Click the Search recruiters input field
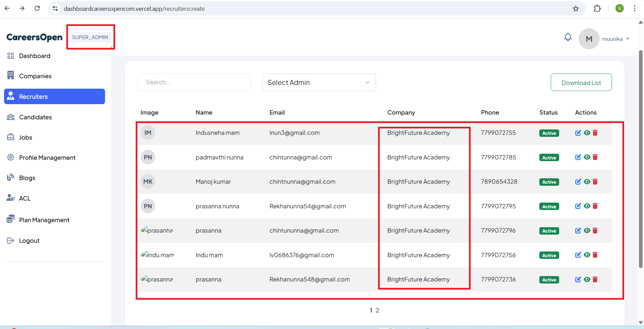The image size is (644, 329). 194,83
